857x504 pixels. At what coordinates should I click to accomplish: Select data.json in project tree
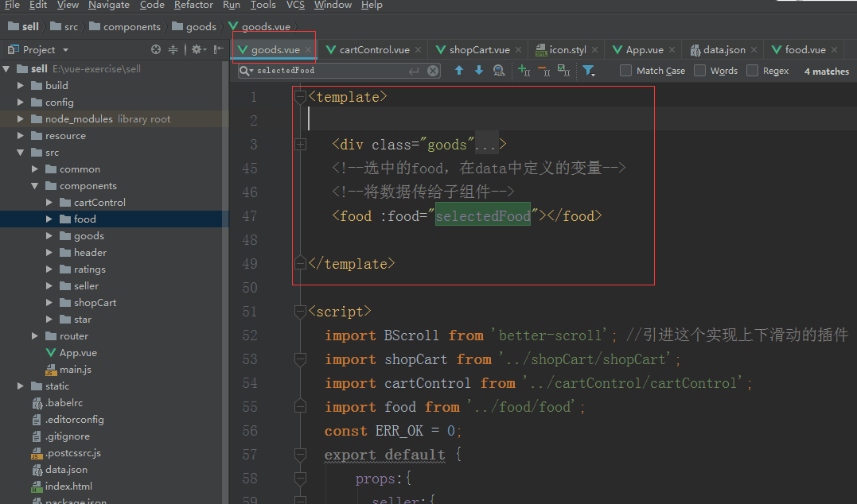pyautogui.click(x=60, y=470)
